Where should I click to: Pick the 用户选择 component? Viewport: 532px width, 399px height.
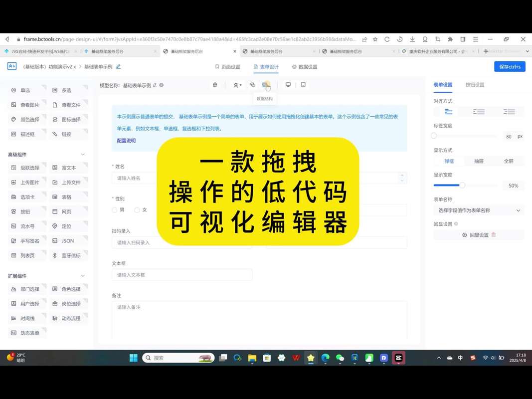[27, 304]
